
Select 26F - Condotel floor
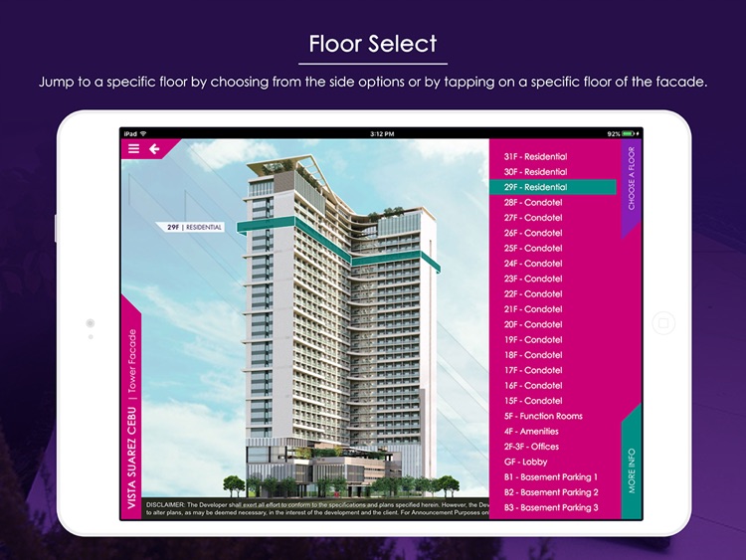[x=533, y=233]
